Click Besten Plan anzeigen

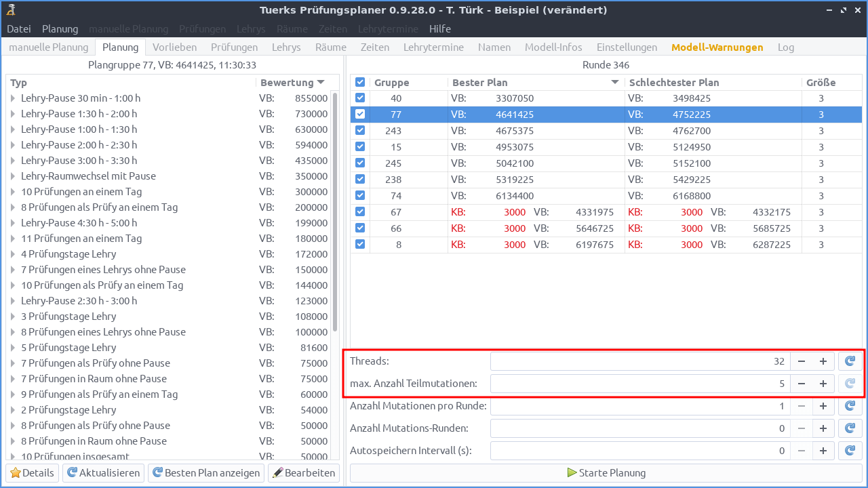206,473
